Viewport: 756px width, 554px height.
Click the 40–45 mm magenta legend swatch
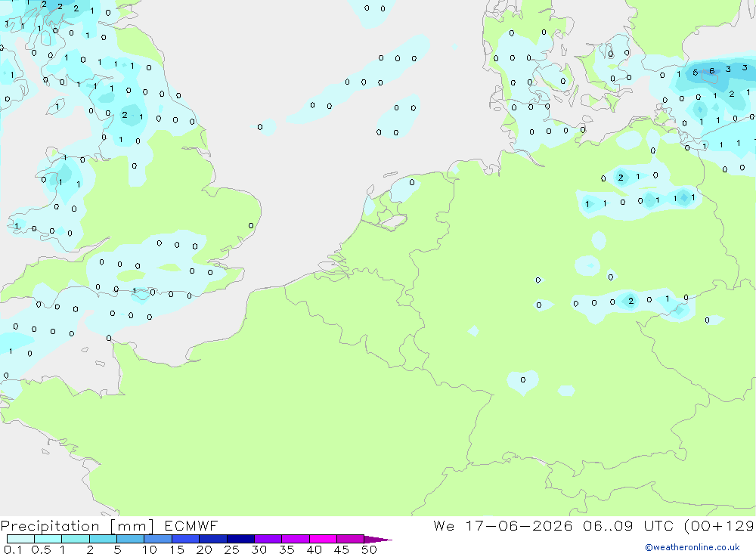[323, 539]
